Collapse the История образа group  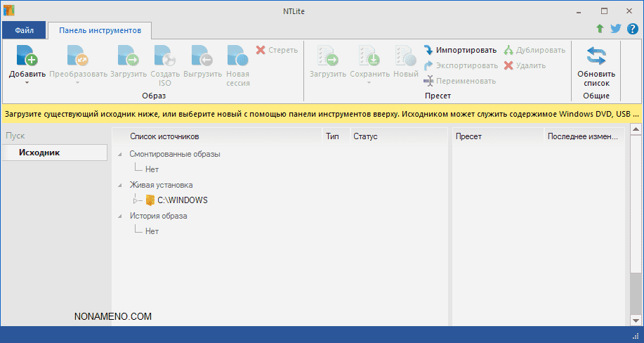click(x=119, y=216)
